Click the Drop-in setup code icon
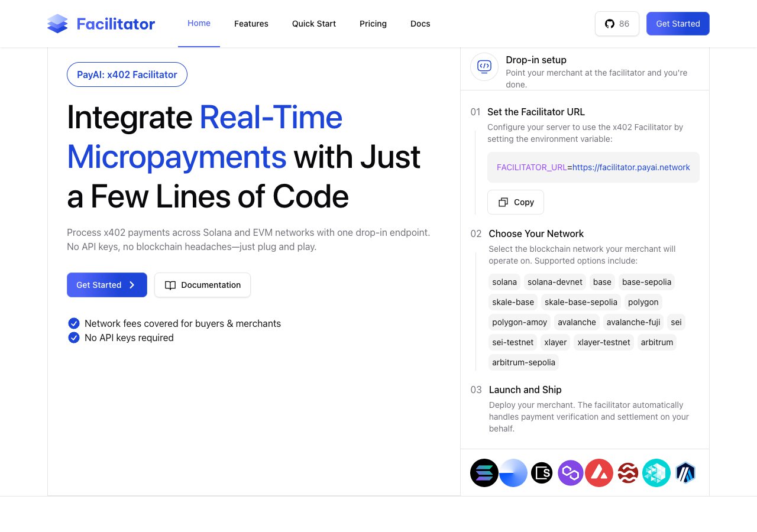The image size is (757, 532). [484, 67]
